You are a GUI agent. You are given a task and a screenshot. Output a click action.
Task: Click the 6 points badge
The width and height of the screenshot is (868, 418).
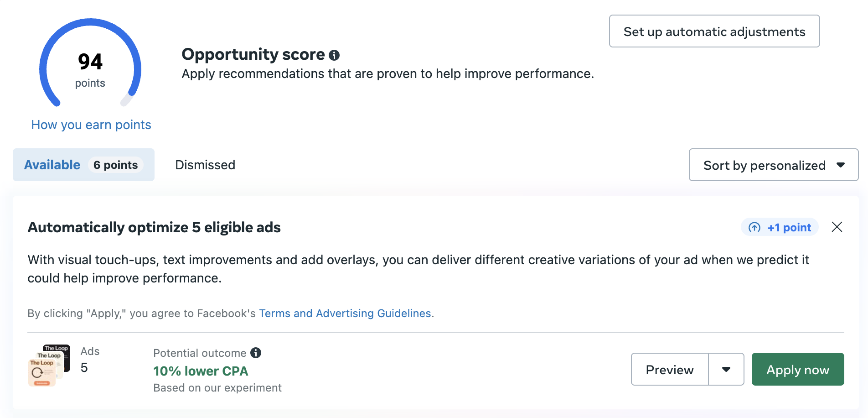click(x=115, y=165)
